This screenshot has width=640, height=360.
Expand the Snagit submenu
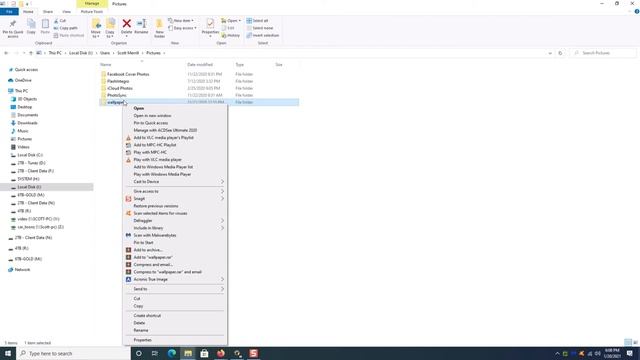click(175, 199)
